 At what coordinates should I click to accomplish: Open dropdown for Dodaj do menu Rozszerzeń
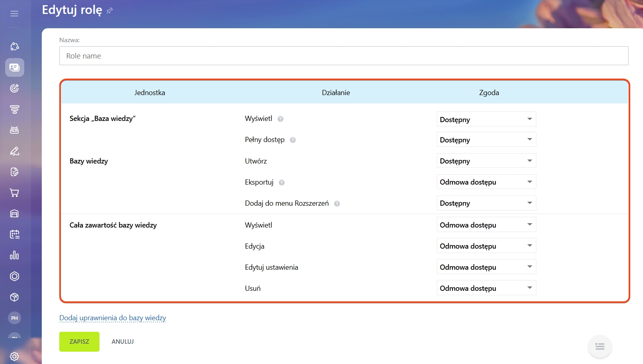[x=486, y=203]
